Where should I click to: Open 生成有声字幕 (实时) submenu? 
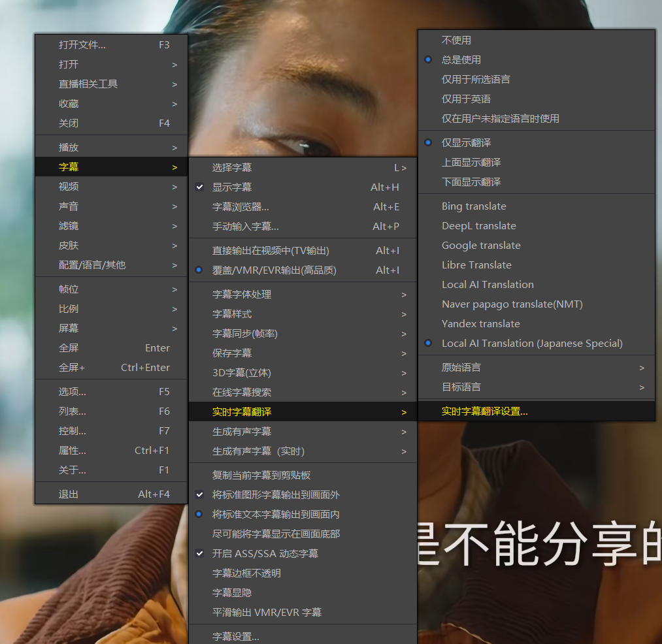pos(303,451)
